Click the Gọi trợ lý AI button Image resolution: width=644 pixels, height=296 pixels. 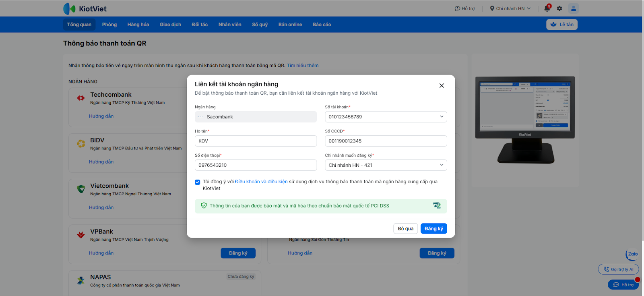pyautogui.click(x=619, y=269)
